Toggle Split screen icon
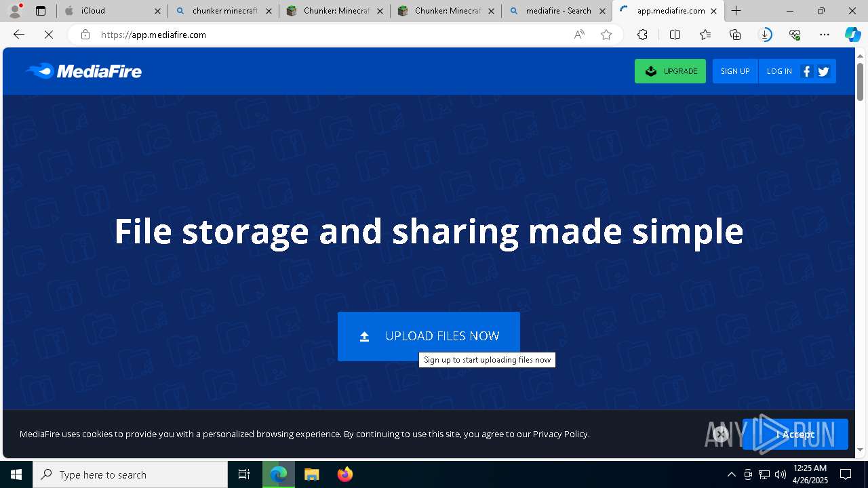868x488 pixels. (675, 35)
